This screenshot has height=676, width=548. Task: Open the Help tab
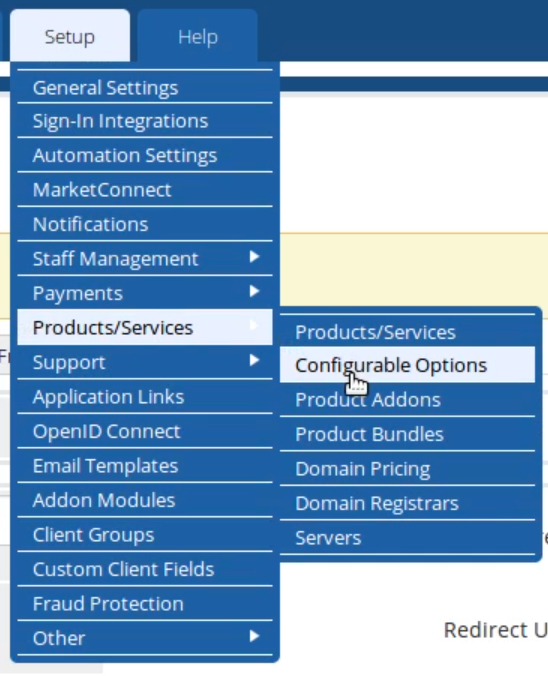[x=197, y=36]
